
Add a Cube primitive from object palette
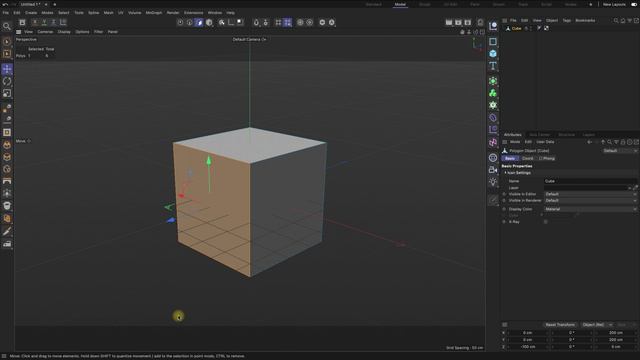coord(493,54)
